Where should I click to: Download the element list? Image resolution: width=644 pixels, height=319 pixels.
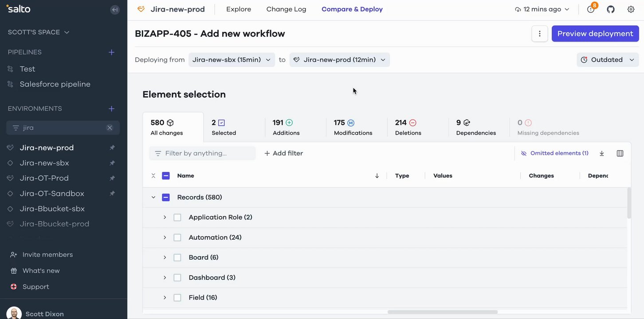pyautogui.click(x=602, y=153)
